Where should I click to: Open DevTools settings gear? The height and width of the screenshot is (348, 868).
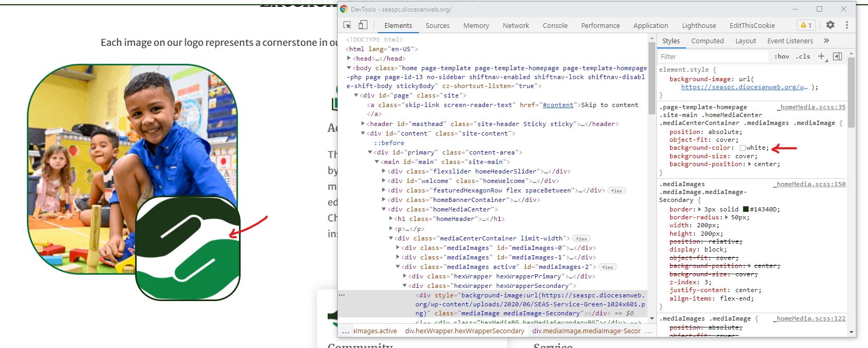(830, 25)
